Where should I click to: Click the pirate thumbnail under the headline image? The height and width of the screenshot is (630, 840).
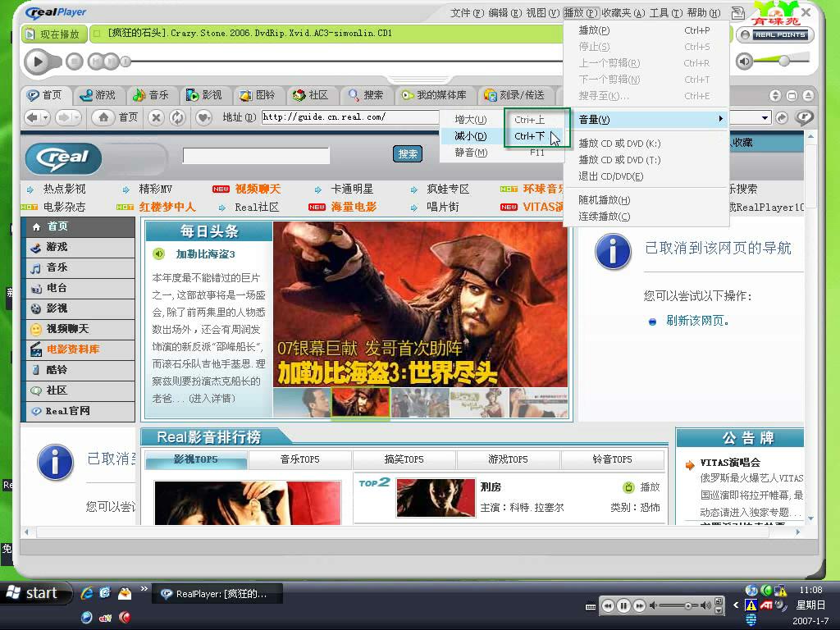click(361, 402)
